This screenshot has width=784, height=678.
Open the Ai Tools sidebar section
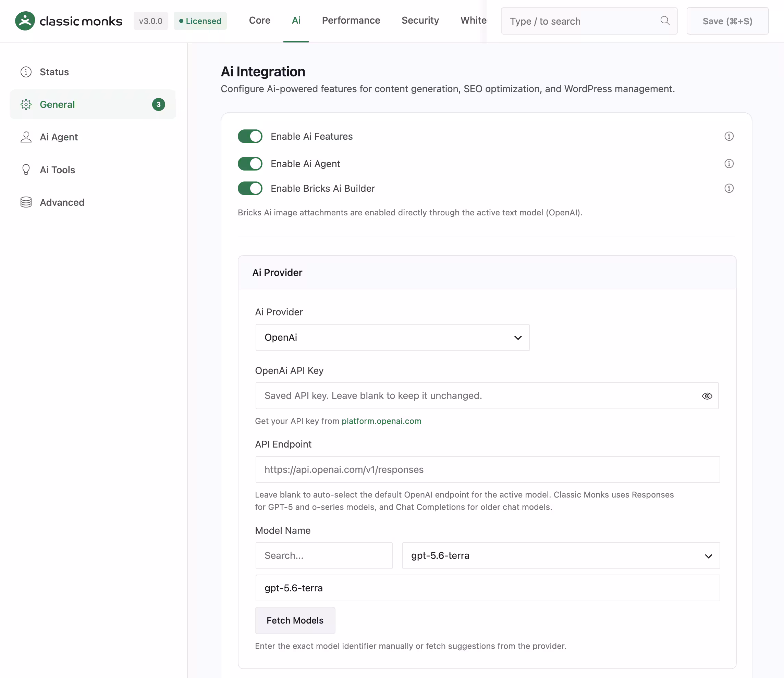coord(93,169)
